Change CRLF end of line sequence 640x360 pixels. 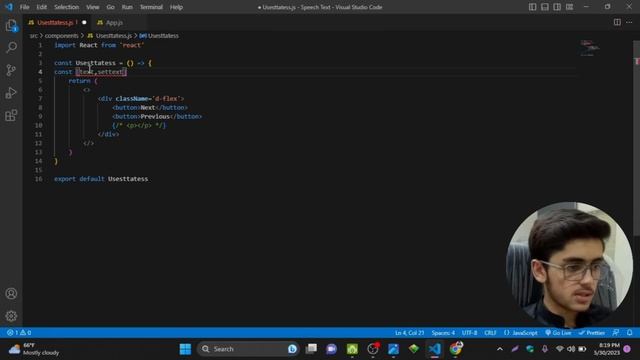click(x=490, y=333)
